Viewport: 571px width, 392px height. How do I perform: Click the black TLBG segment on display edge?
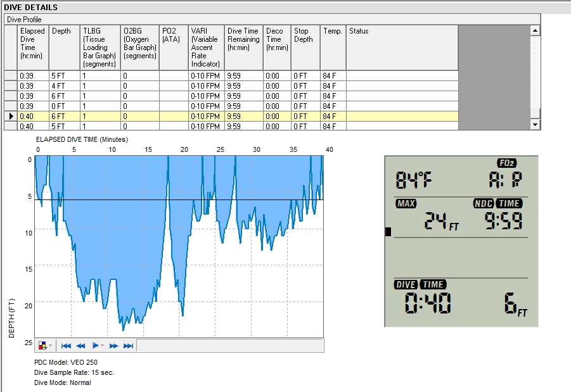[x=388, y=232]
